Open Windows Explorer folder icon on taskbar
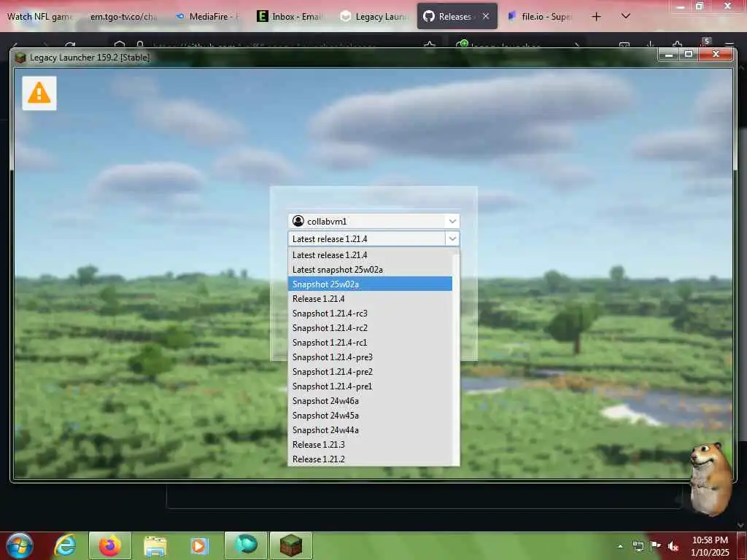Image resolution: width=747 pixels, height=560 pixels. 155,546
